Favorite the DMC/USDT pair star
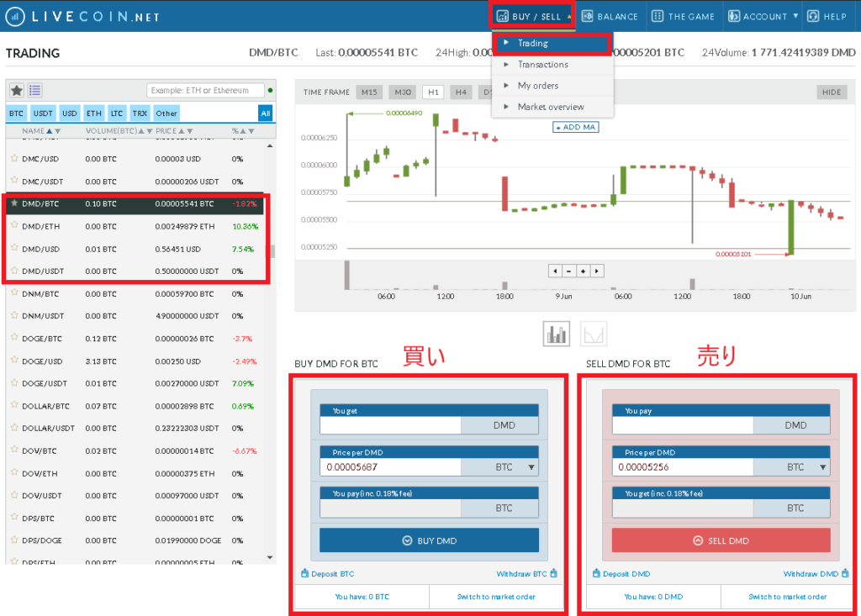Screen dimensions: 861x616 tap(14, 181)
